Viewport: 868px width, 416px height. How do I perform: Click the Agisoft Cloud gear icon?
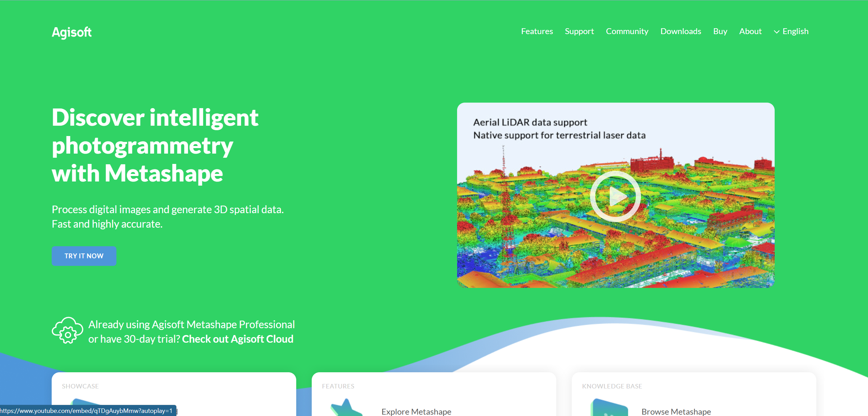pyautogui.click(x=68, y=331)
